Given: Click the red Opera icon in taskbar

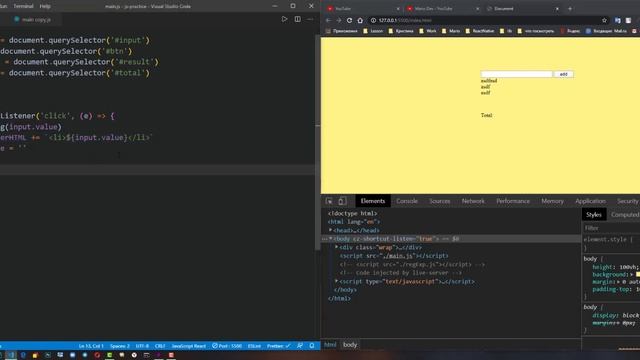Looking at the screenshot, I should 97,355.
